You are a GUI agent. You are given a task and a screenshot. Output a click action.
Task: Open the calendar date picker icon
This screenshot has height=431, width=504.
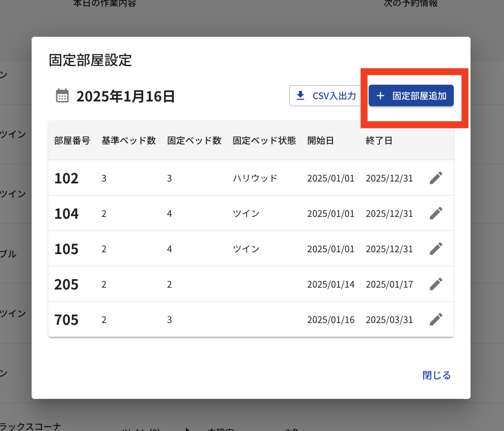(62, 96)
